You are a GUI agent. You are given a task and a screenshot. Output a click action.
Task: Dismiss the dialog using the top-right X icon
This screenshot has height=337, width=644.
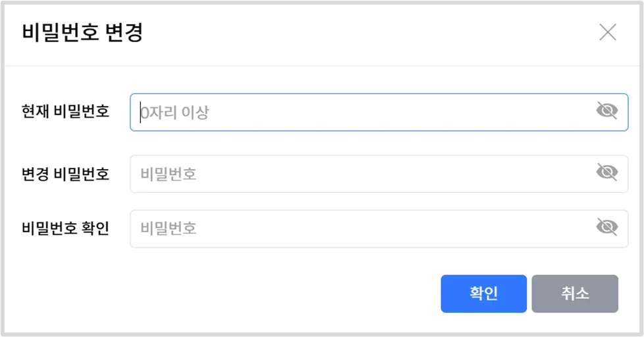(x=607, y=32)
